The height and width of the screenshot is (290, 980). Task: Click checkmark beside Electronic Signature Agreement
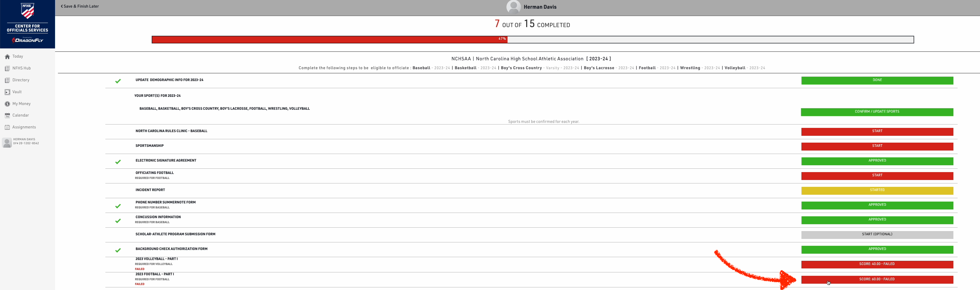coord(118,162)
